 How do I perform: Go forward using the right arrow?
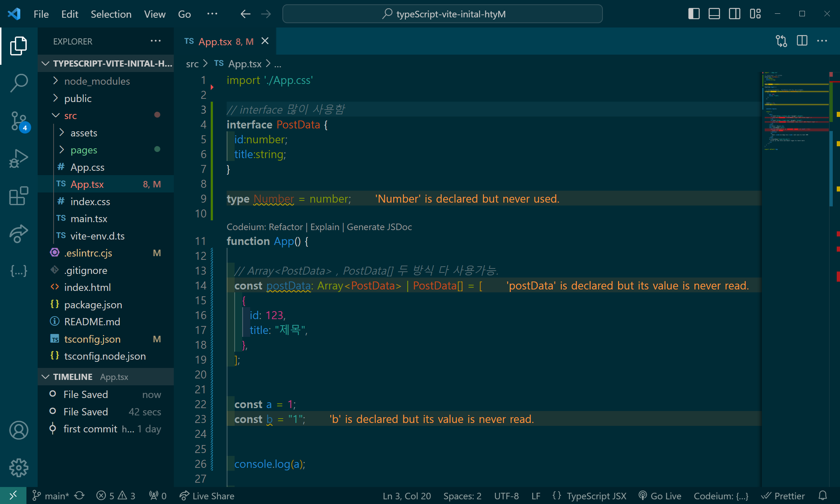[266, 14]
